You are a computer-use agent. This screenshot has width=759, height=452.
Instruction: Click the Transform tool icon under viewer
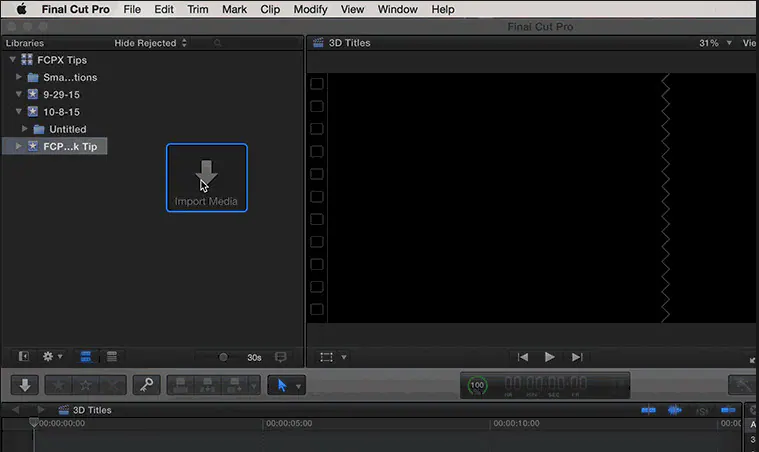tap(326, 357)
